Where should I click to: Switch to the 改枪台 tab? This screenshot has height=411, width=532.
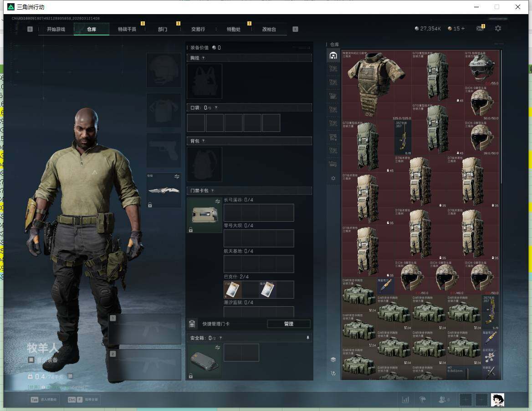[x=269, y=29]
